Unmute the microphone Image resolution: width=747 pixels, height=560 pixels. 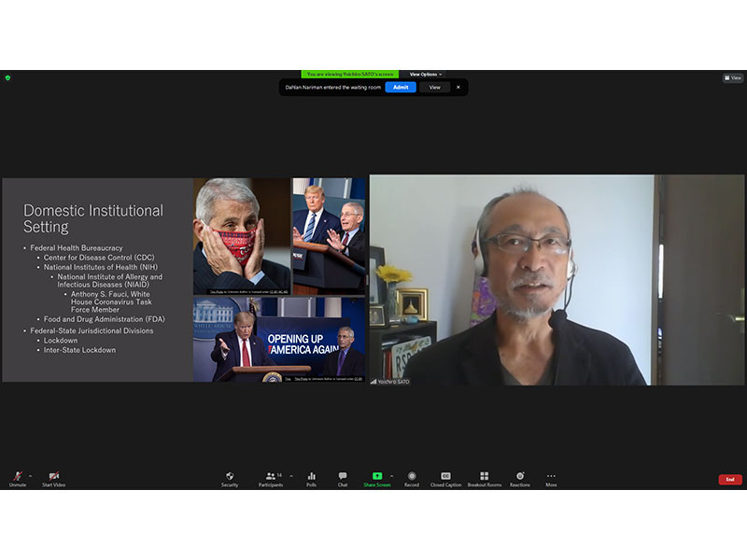(17, 477)
